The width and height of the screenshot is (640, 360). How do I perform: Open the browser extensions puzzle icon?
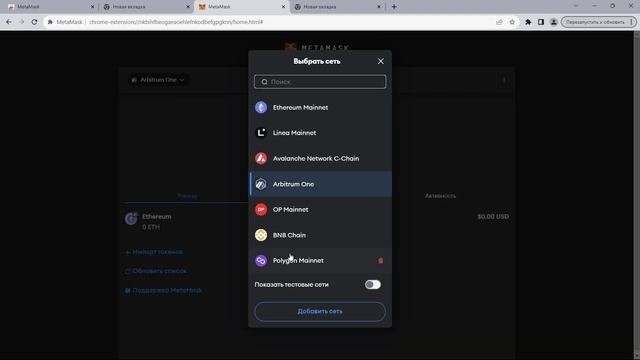[528, 22]
